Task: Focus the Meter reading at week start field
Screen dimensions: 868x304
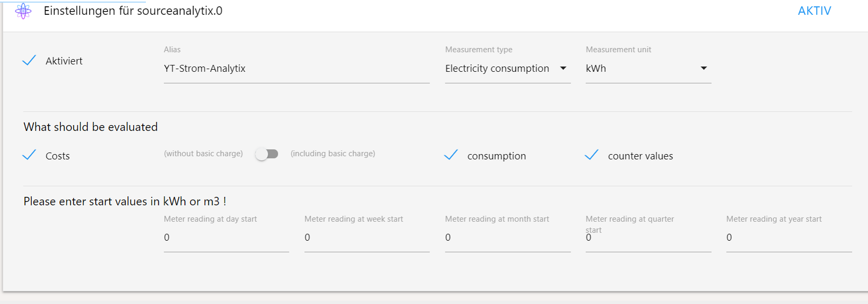Action: point(367,237)
